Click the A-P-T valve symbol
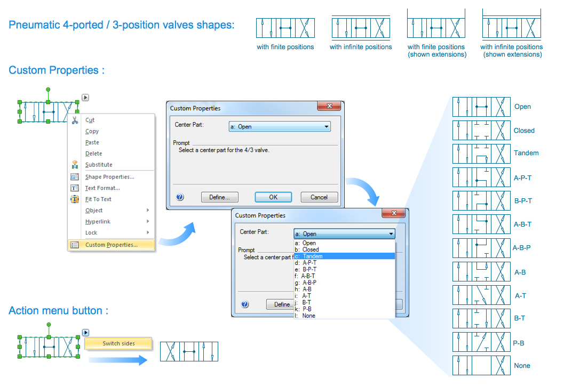588x387 pixels. coord(481,177)
